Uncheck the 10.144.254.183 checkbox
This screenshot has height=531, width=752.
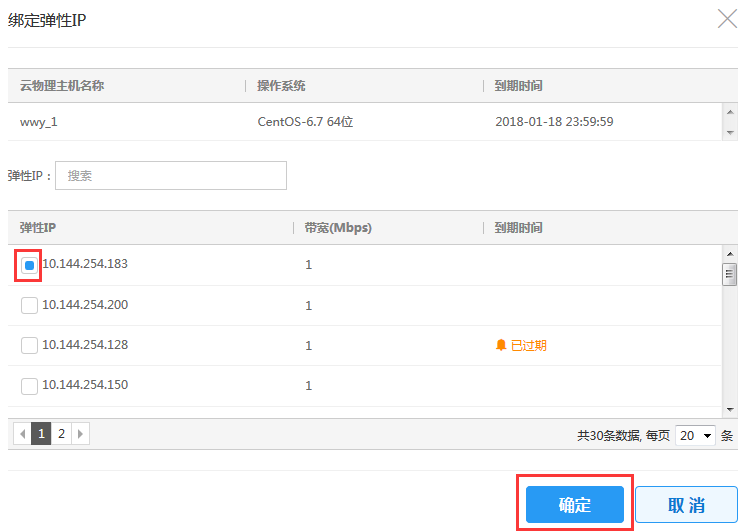29,265
